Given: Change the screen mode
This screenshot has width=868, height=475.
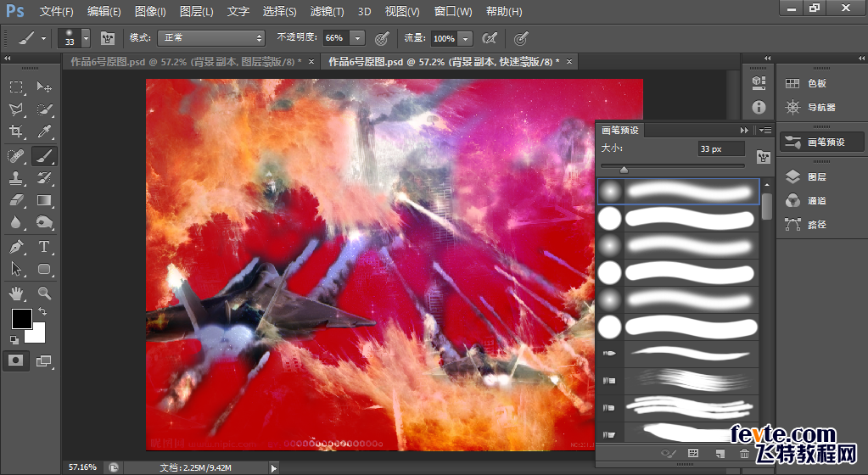Looking at the screenshot, I should [x=43, y=361].
